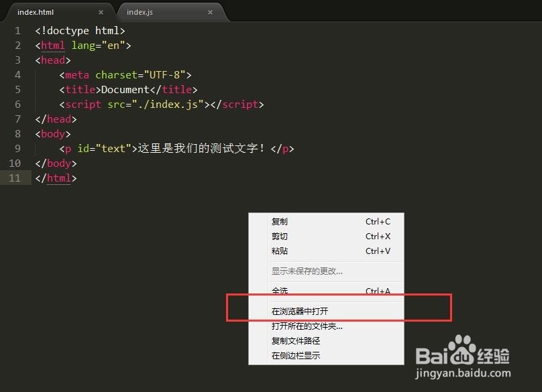The image size is (542, 392).
Task: Choose 剪切 from the context menu
Action: coord(326,237)
